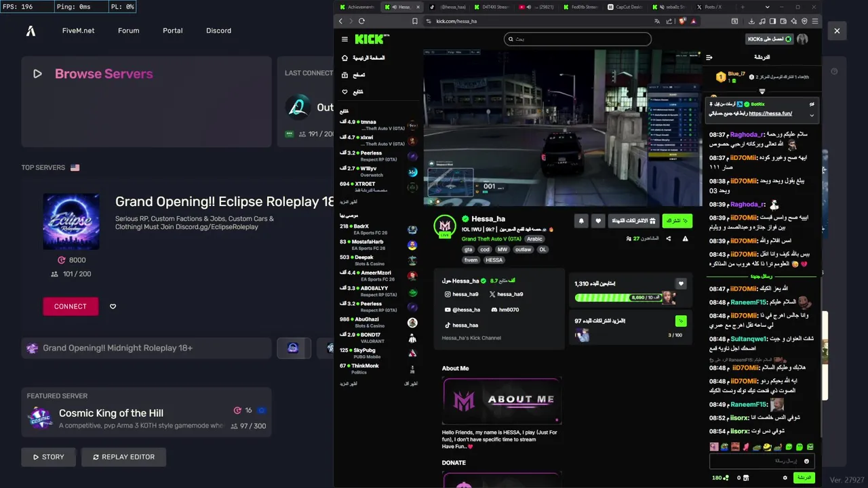Open browser downloads icon
The width and height of the screenshot is (868, 488).
pyautogui.click(x=752, y=21)
